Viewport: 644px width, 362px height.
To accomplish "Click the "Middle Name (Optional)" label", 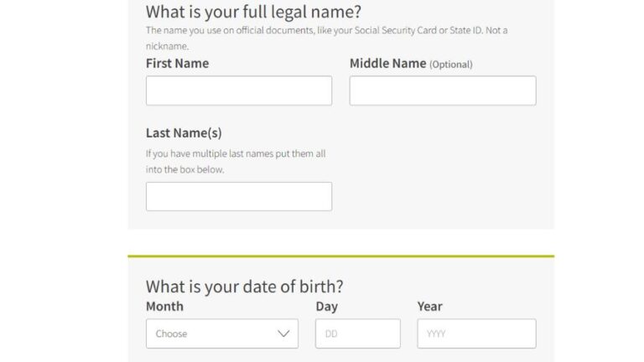I will (x=411, y=64).
